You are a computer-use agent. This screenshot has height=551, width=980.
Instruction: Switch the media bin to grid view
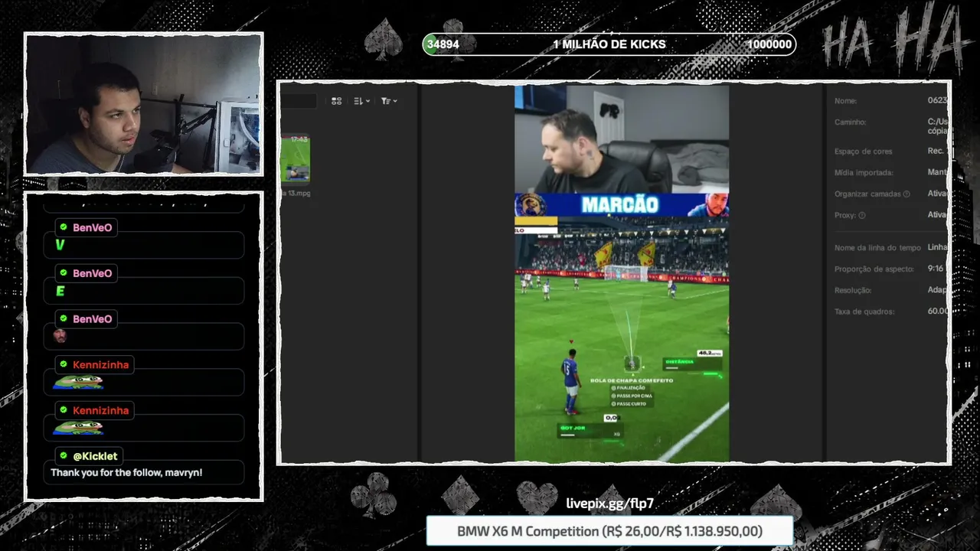pos(336,101)
